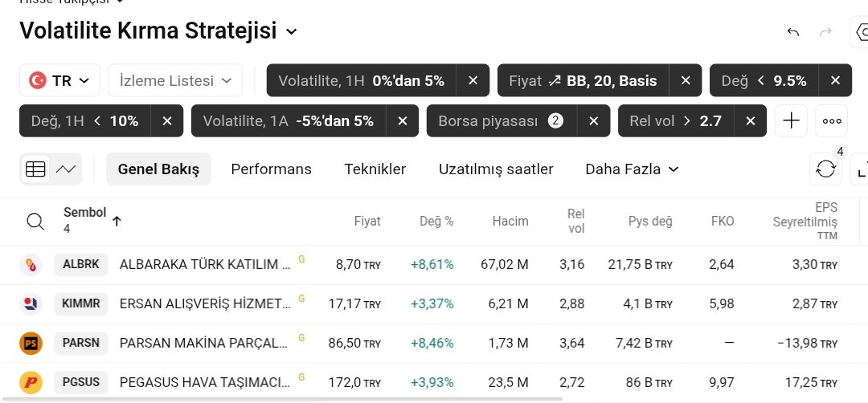Image resolution: width=868 pixels, height=403 pixels.
Task: Sort by Sembol column header
Action: pyautogui.click(x=84, y=212)
